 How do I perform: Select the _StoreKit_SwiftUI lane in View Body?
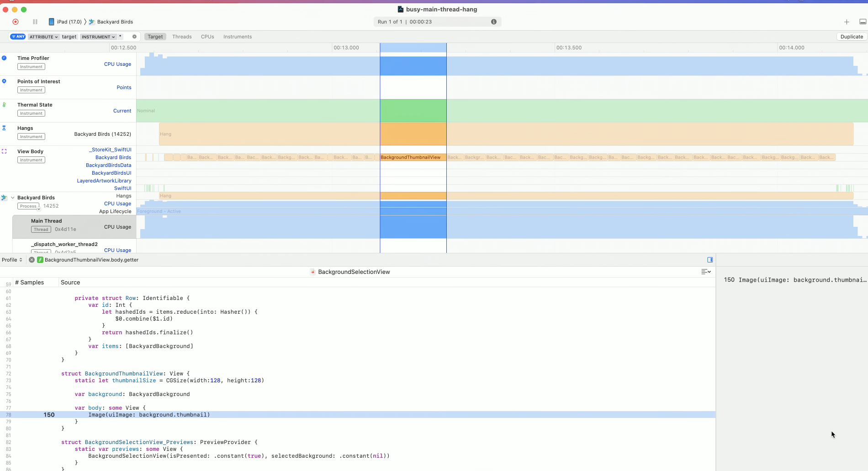point(110,150)
